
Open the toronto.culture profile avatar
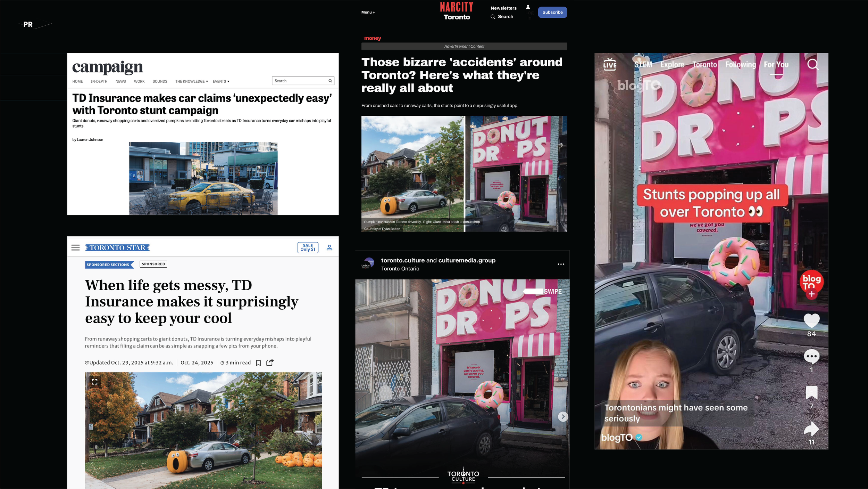(x=368, y=264)
